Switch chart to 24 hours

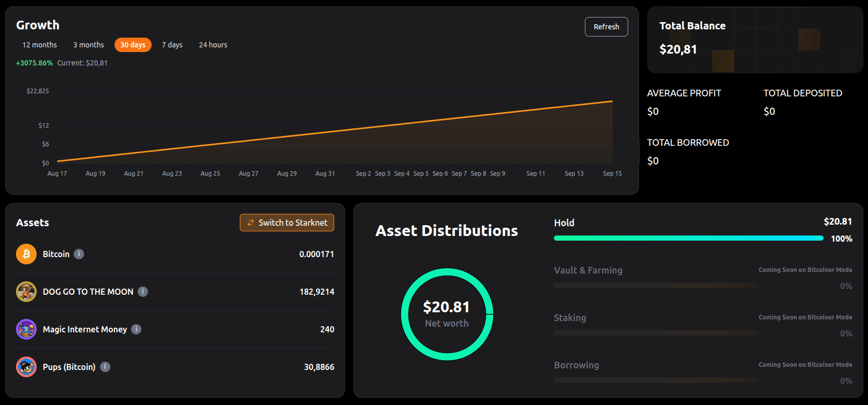tap(213, 45)
